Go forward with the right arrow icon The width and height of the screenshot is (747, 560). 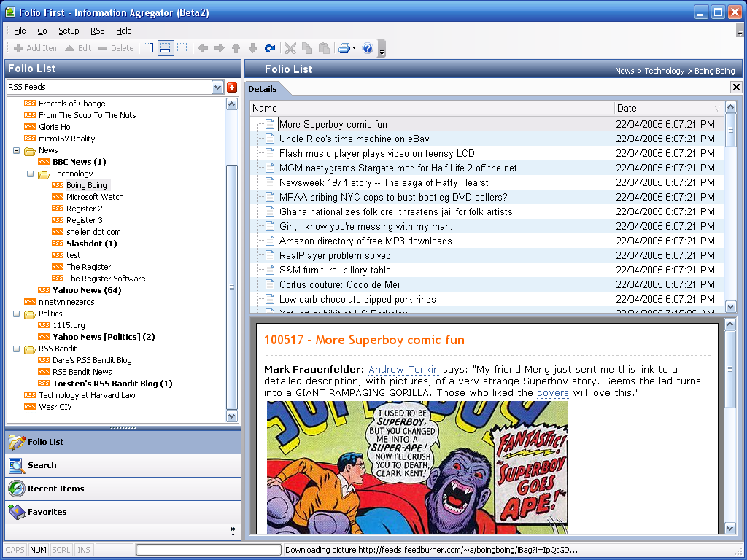coord(220,48)
